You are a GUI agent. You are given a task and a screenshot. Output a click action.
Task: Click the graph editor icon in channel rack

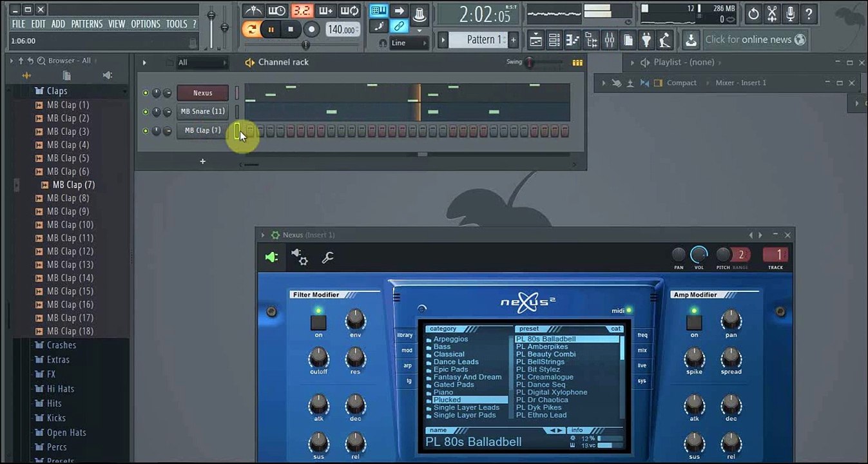pos(577,63)
